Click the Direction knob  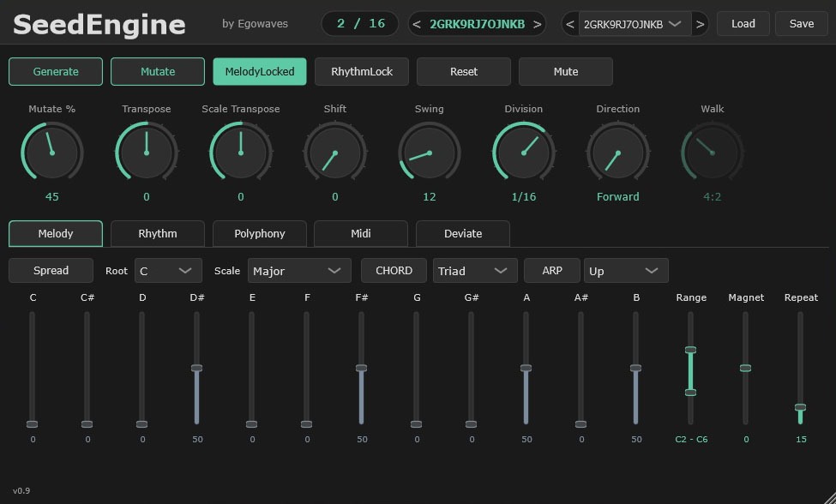tap(618, 153)
